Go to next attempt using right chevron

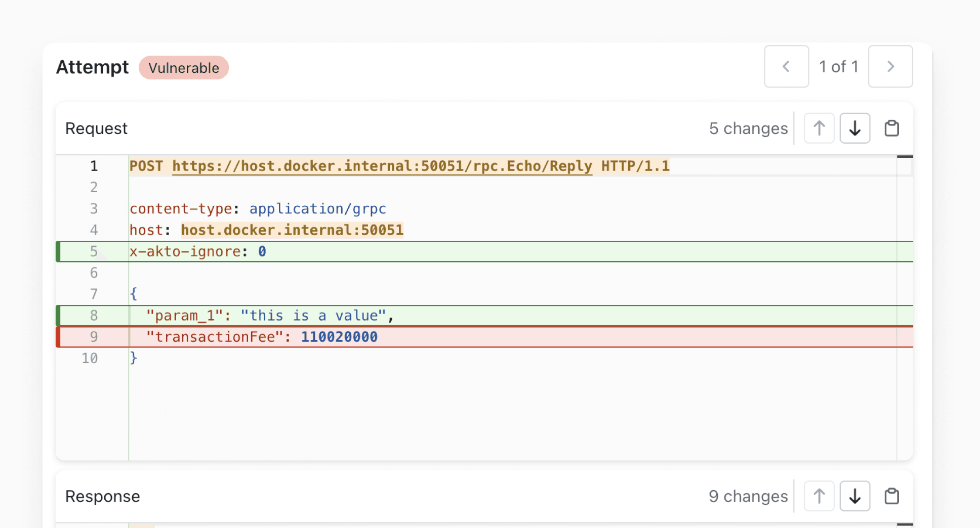[890, 66]
